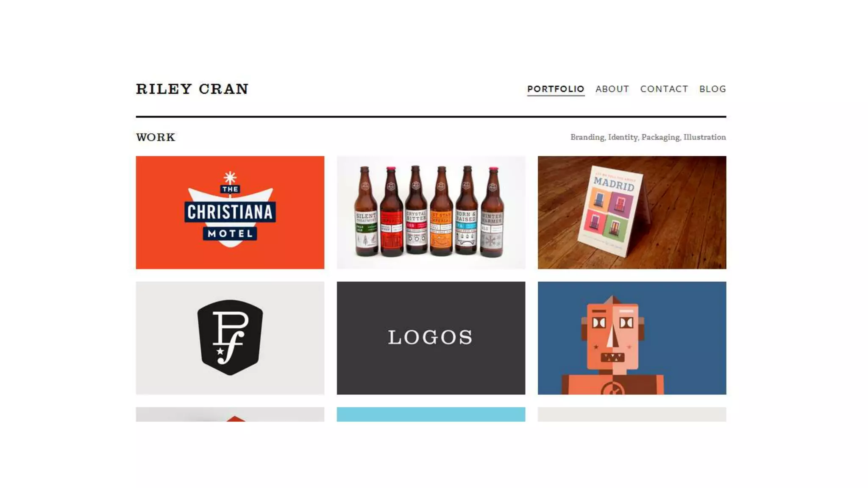Click the WORK section heading
This screenshot has height=488, width=868.
coord(156,137)
